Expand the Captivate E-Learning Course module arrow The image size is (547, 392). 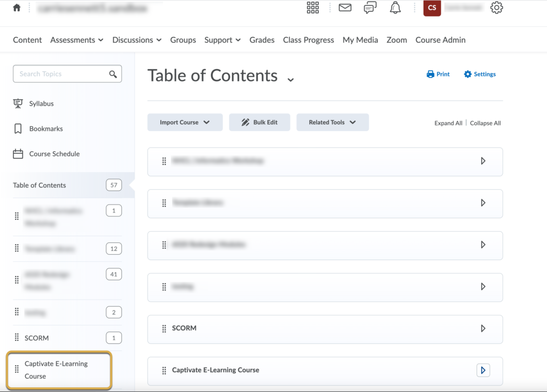click(483, 371)
